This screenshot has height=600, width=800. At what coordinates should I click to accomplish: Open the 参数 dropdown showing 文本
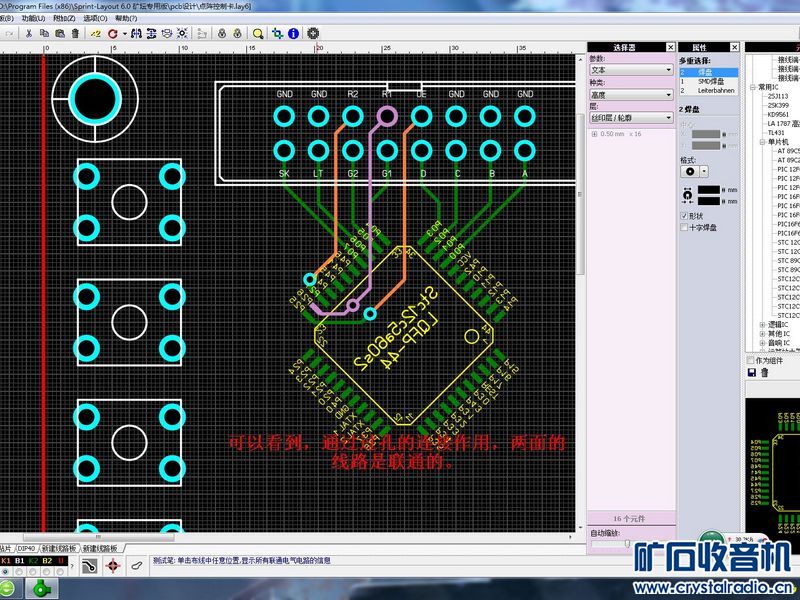point(631,71)
